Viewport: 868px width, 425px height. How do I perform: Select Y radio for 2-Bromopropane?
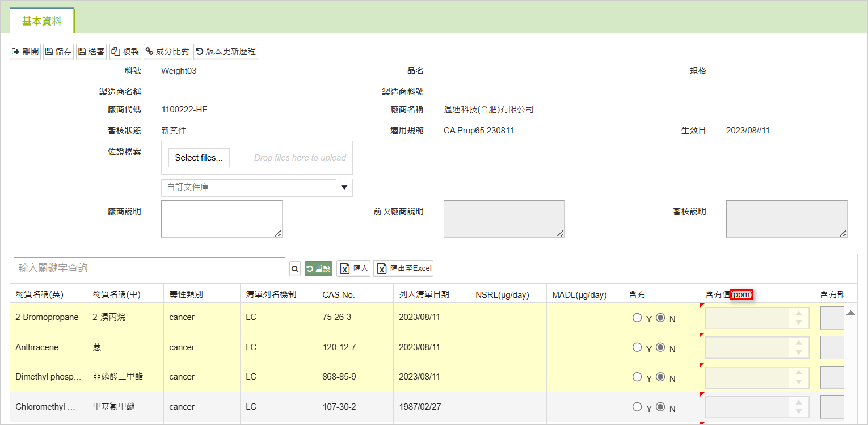tap(637, 318)
